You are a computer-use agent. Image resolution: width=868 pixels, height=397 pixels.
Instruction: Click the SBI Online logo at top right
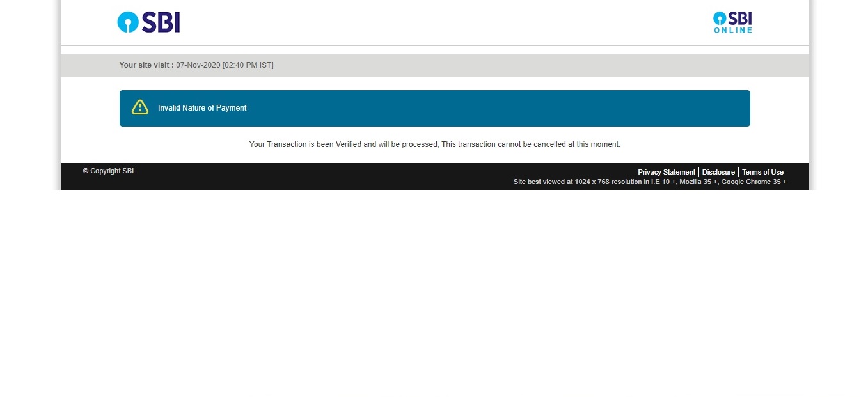[x=732, y=22]
